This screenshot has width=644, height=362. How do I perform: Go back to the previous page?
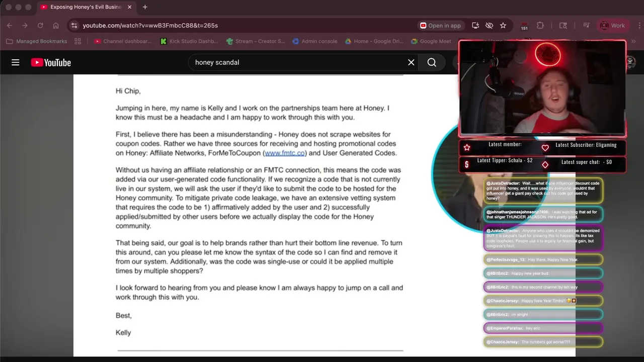(10, 25)
